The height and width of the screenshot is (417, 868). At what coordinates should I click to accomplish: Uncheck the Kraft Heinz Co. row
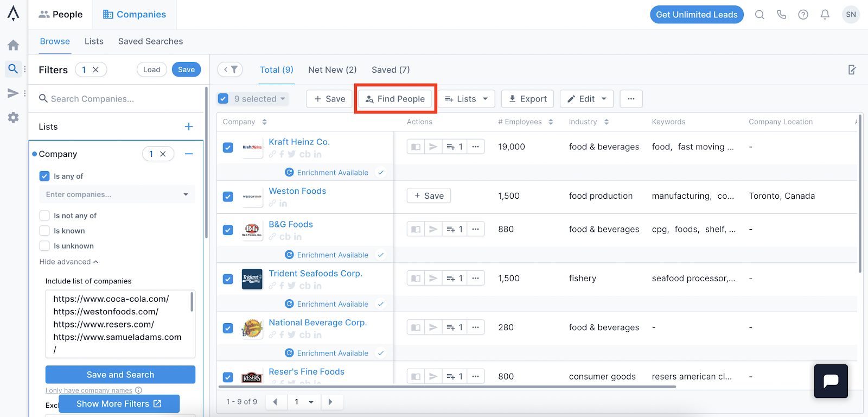tap(228, 147)
